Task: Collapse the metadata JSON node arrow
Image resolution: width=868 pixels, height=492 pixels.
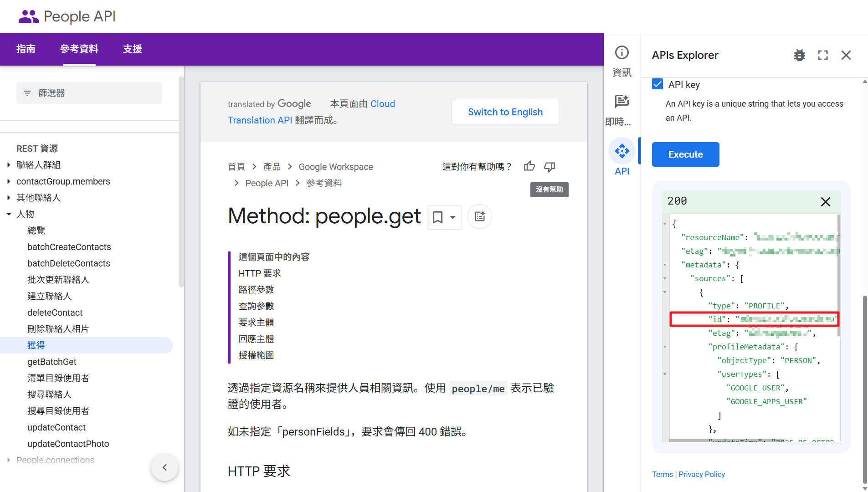Action: click(665, 265)
